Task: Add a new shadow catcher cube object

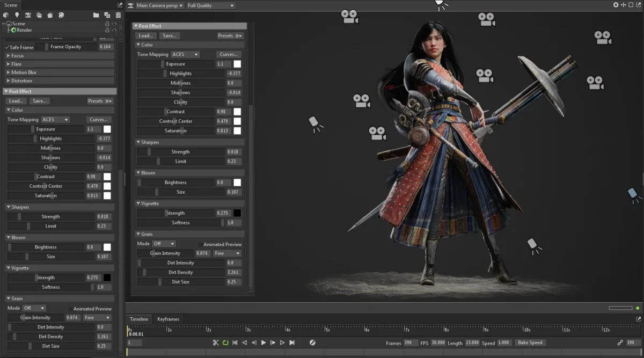Action: tap(6, 15)
